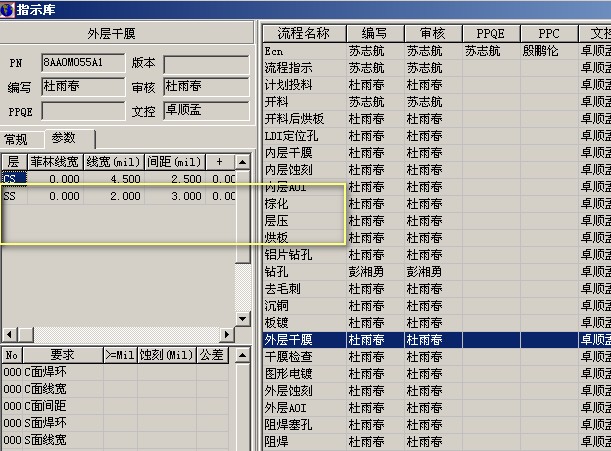Click the empty PPQE input field
This screenshot has width=611, height=451.
(x=83, y=111)
